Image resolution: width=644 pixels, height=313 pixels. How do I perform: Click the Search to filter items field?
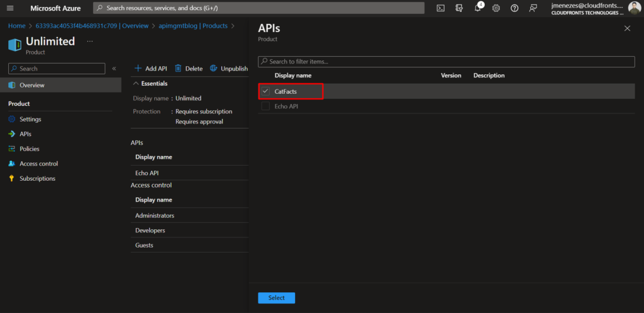click(x=447, y=62)
